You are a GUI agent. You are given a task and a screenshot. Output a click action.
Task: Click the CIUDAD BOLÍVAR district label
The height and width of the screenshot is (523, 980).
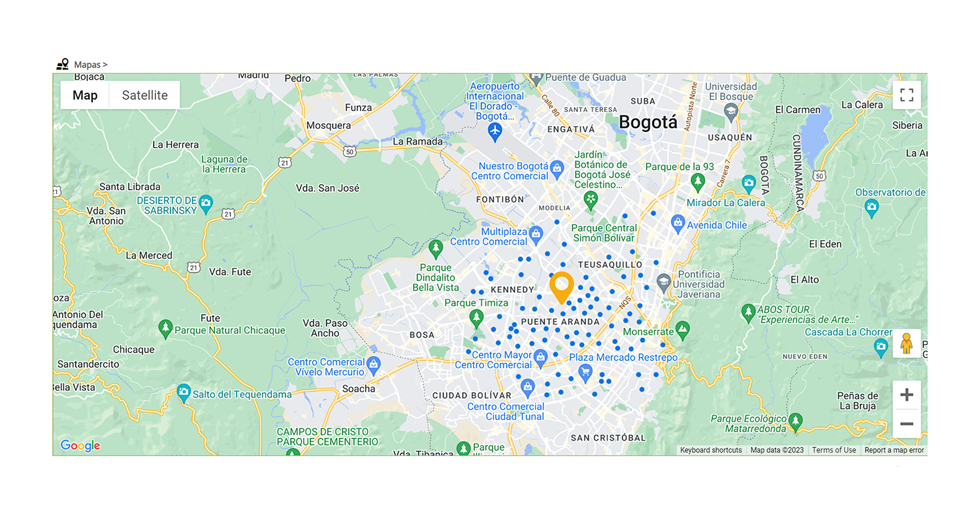tap(472, 396)
